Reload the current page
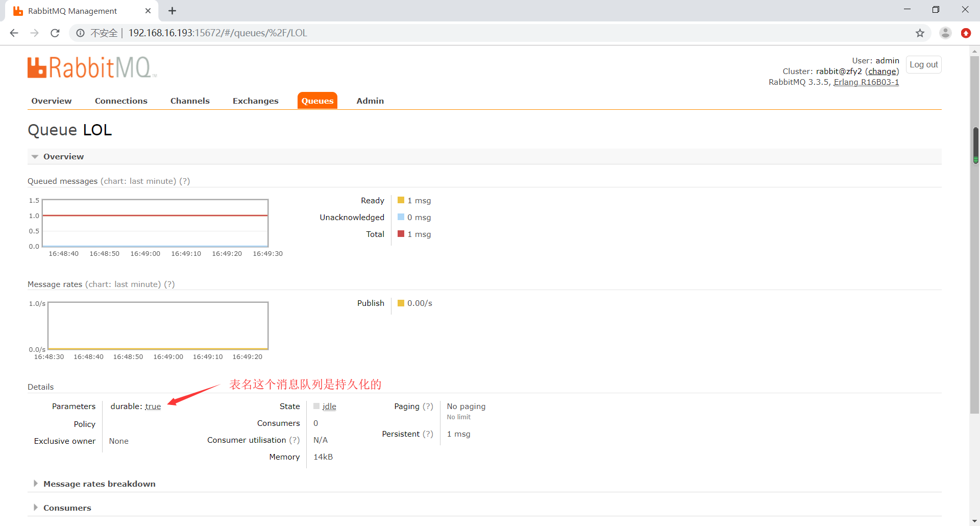This screenshot has height=526, width=980. [x=55, y=33]
